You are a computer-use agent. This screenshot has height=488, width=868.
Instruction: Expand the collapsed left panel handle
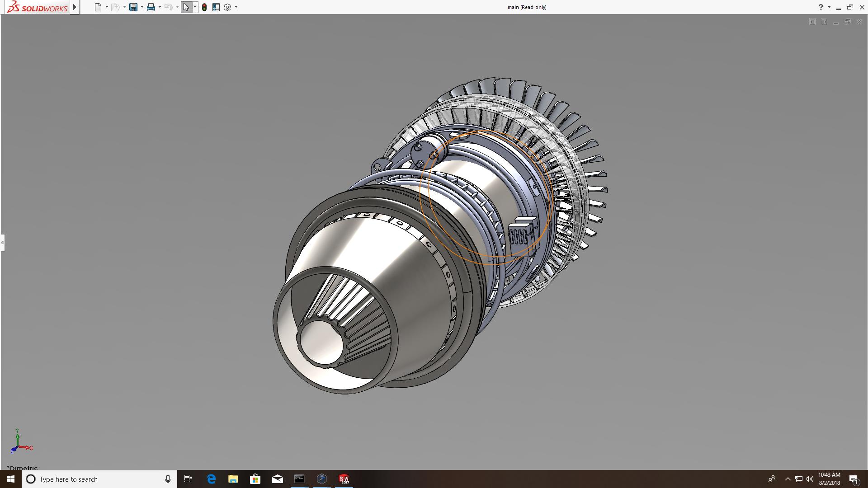pos(2,243)
